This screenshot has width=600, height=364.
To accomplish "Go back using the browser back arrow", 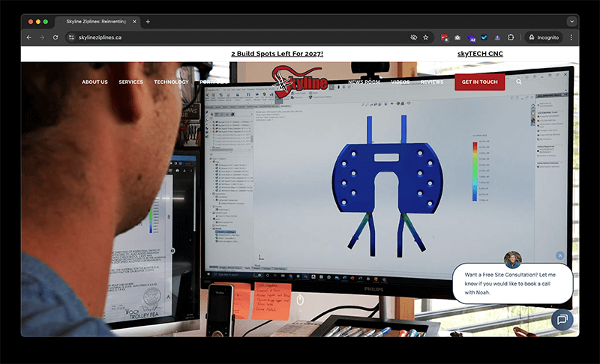I will (29, 37).
